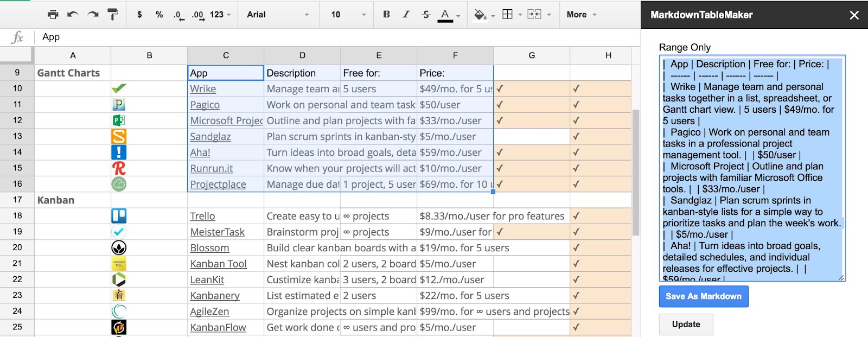Click the MeisterTask checkmark logo
The image size is (868, 337).
click(x=119, y=232)
